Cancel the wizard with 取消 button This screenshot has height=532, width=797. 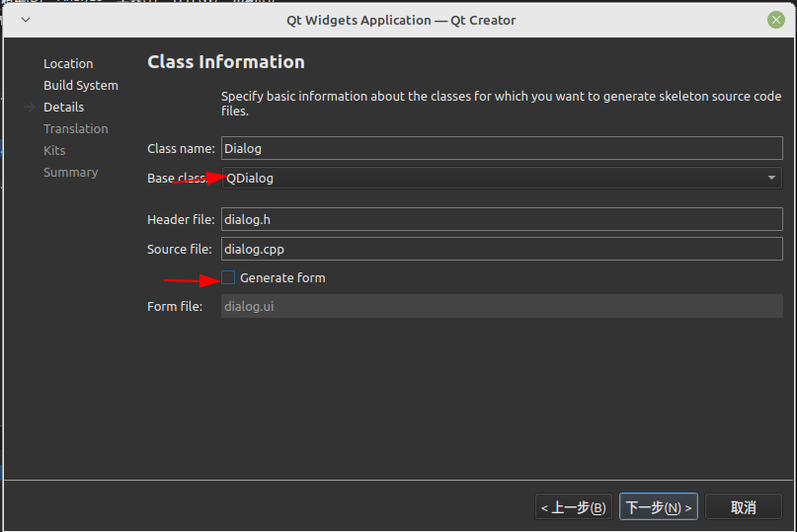click(x=743, y=507)
